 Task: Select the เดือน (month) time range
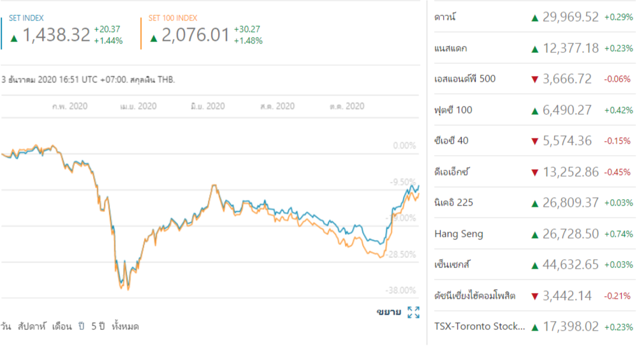(x=62, y=326)
